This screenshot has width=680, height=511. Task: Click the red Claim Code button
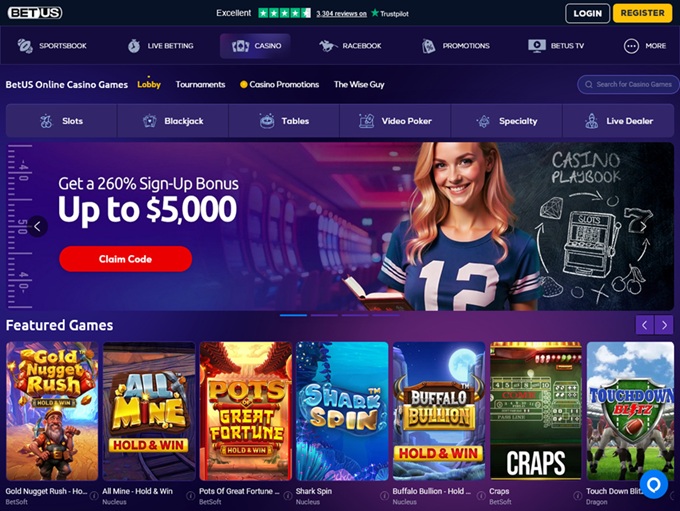(126, 259)
